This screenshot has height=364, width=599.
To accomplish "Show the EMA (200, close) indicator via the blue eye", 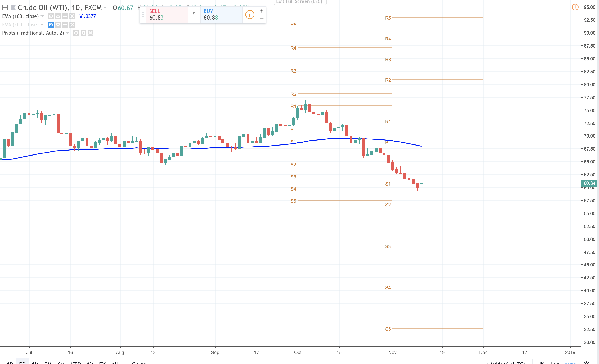I will point(51,25).
